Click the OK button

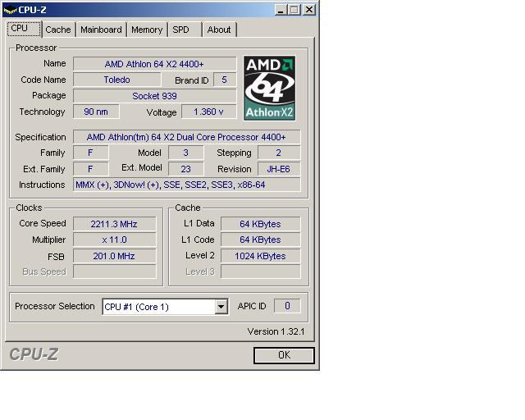(284, 355)
